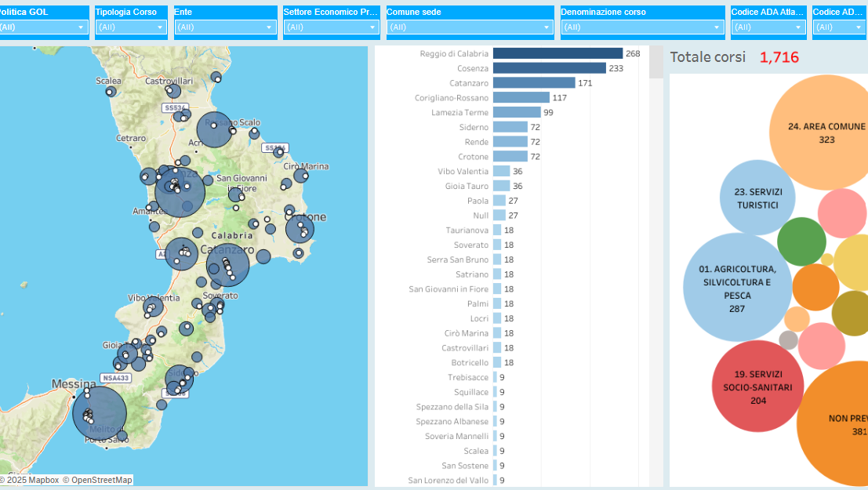Click the bar chart vertical scrollbar

click(656, 63)
